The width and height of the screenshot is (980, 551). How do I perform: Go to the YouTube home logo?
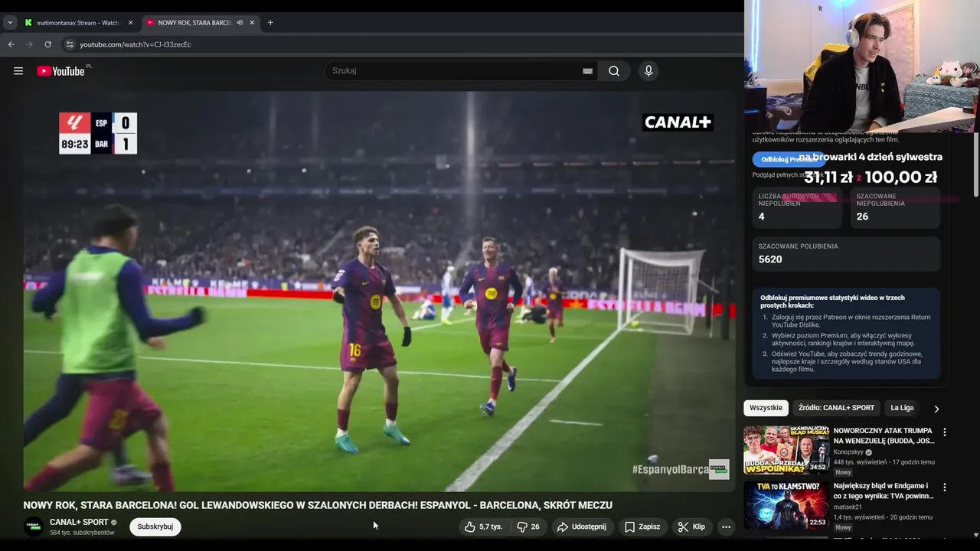[60, 71]
